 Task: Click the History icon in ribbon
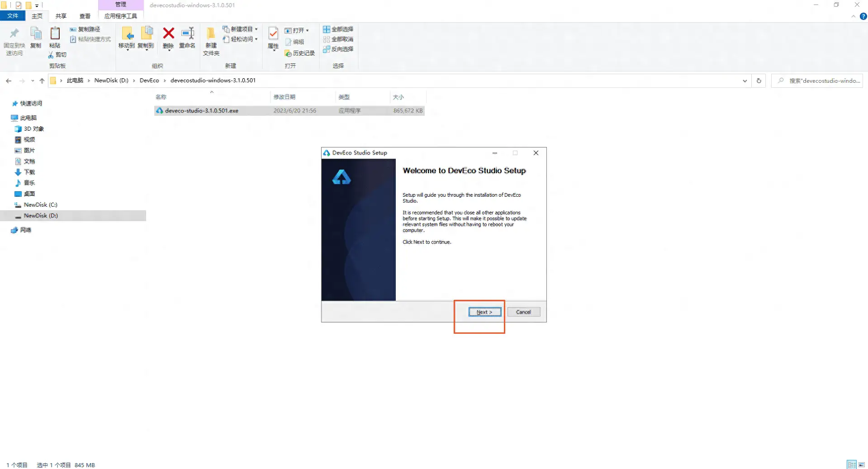[299, 53]
